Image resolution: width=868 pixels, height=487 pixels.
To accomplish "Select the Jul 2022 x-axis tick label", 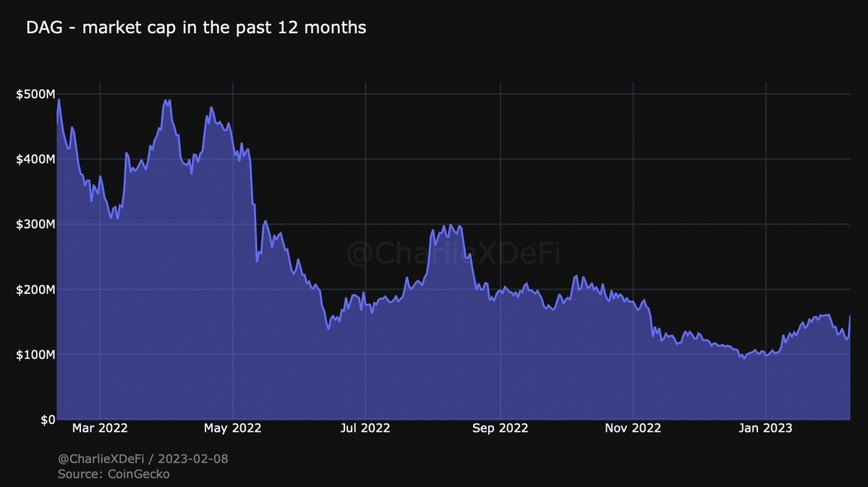I will pos(365,428).
